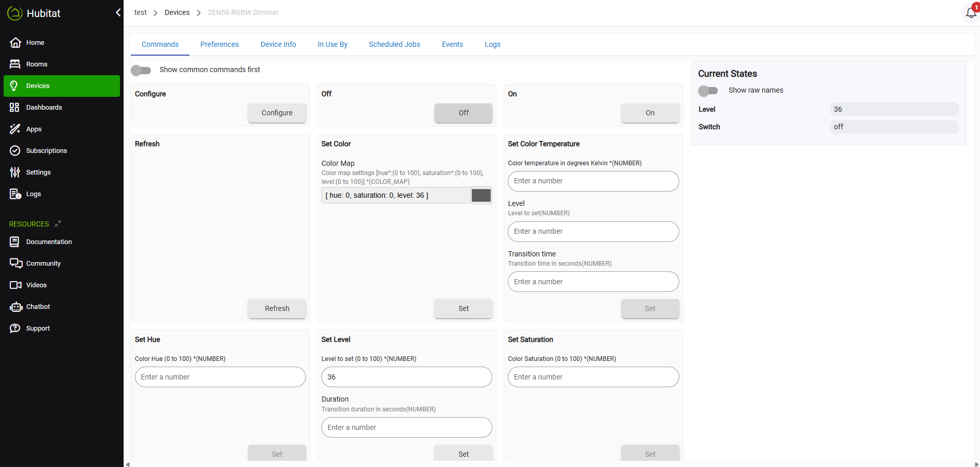
Task: Click the Videos camera icon
Action: 15,285
